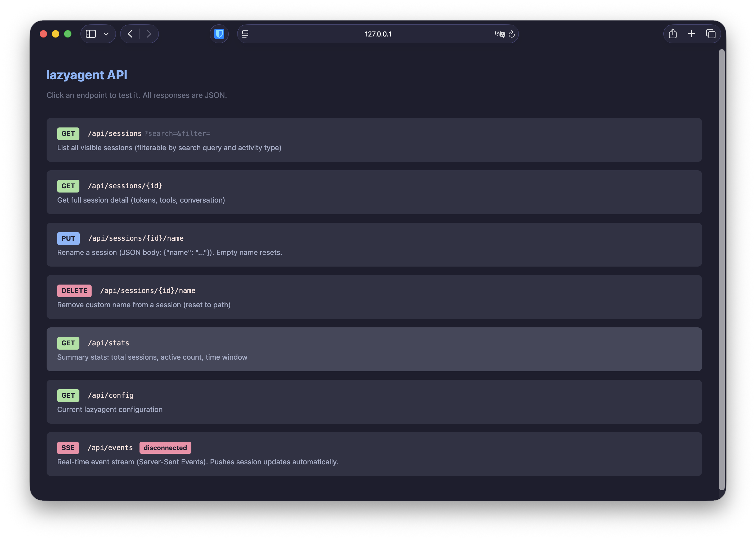Open a new browser tab

(x=691, y=34)
